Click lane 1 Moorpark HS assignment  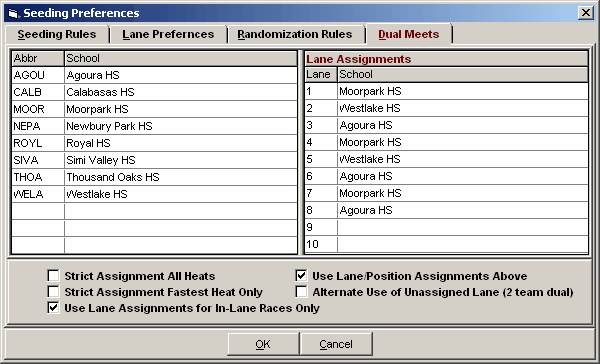click(x=463, y=91)
